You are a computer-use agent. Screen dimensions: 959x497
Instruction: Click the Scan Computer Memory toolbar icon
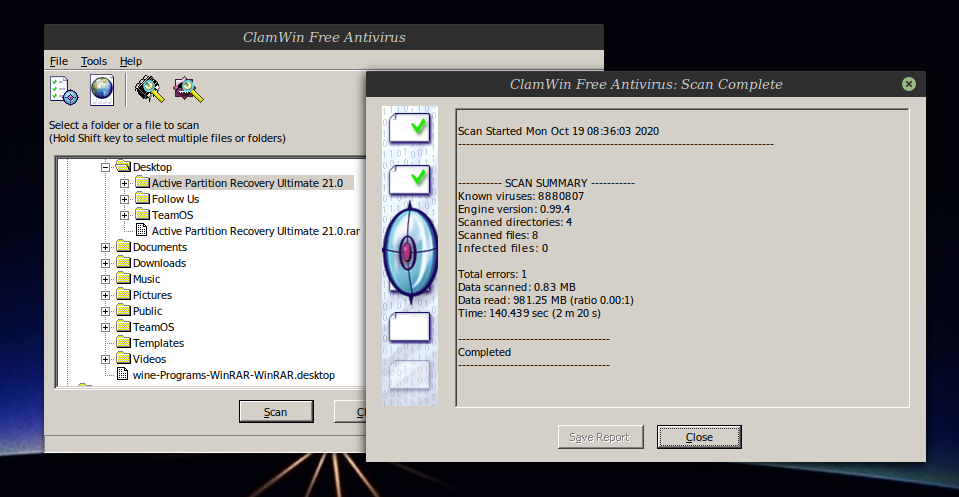coord(150,89)
